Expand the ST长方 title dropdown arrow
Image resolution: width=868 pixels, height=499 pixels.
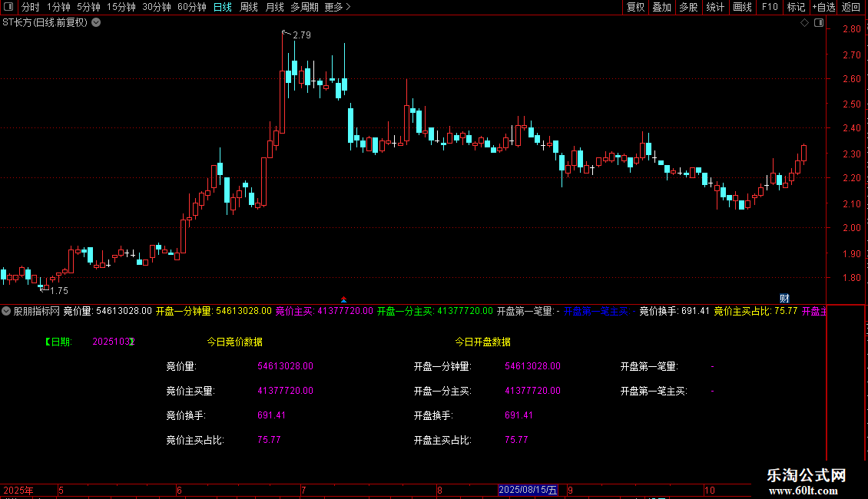(x=96, y=23)
